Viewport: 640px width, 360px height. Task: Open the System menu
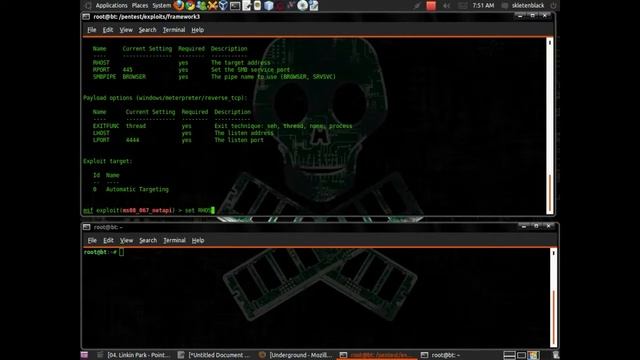(x=162, y=5)
